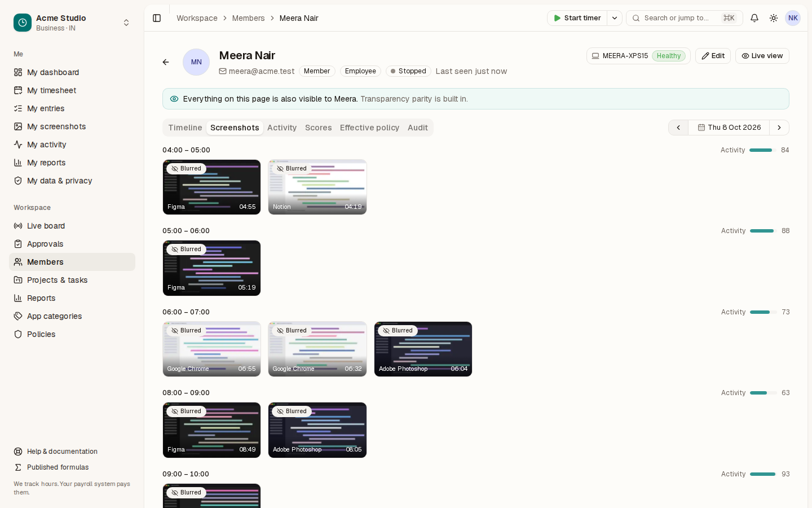Click the Start timer button

tap(577, 18)
